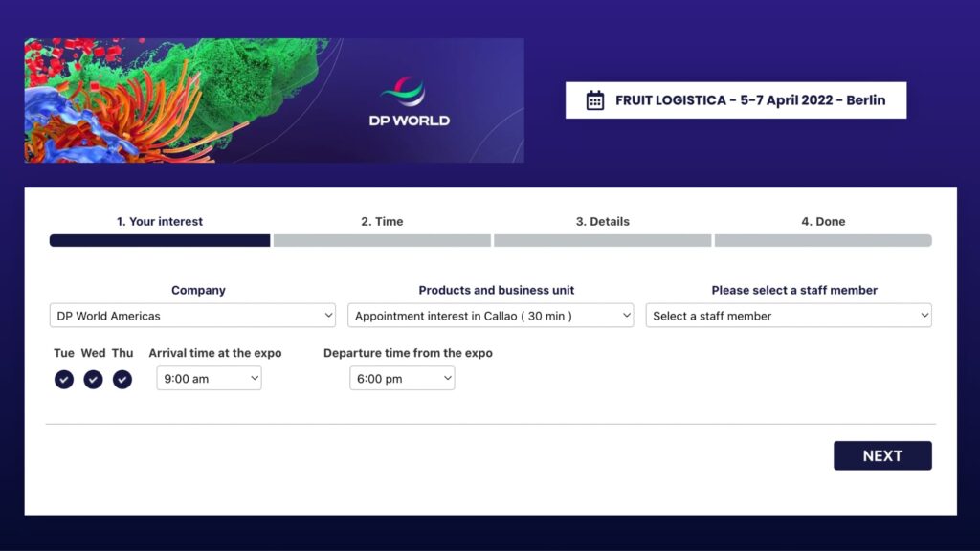Open the Products and business unit dropdown

click(x=490, y=315)
